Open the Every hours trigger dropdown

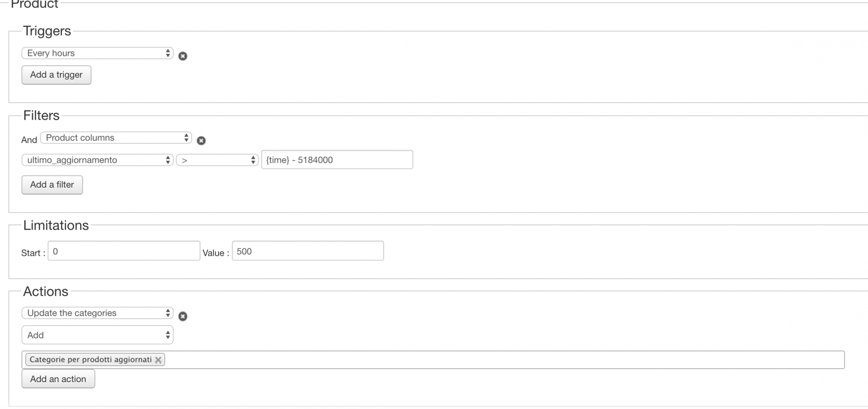97,53
